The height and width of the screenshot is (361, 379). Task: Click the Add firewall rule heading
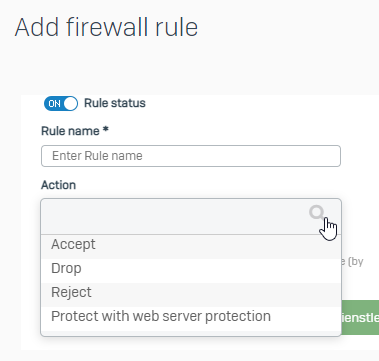[x=106, y=27]
